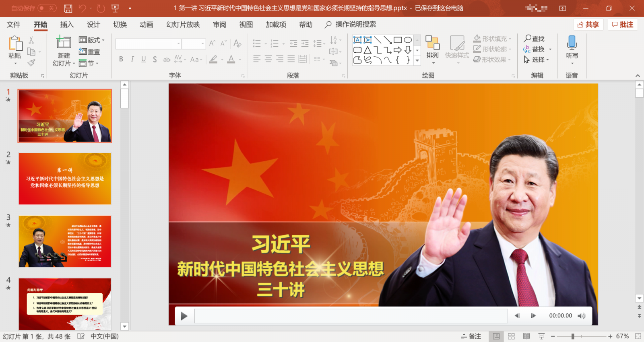Expand the Layout dropdown
Screen dimensions: 644x342
(x=92, y=40)
